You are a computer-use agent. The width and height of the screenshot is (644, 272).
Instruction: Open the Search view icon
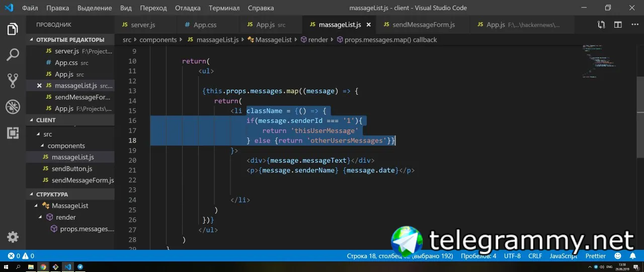(x=13, y=54)
